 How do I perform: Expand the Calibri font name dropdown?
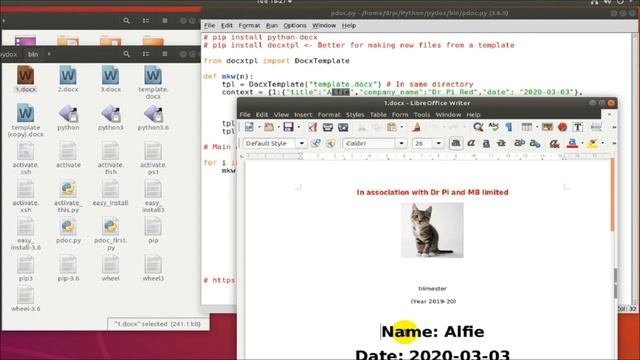tap(401, 143)
